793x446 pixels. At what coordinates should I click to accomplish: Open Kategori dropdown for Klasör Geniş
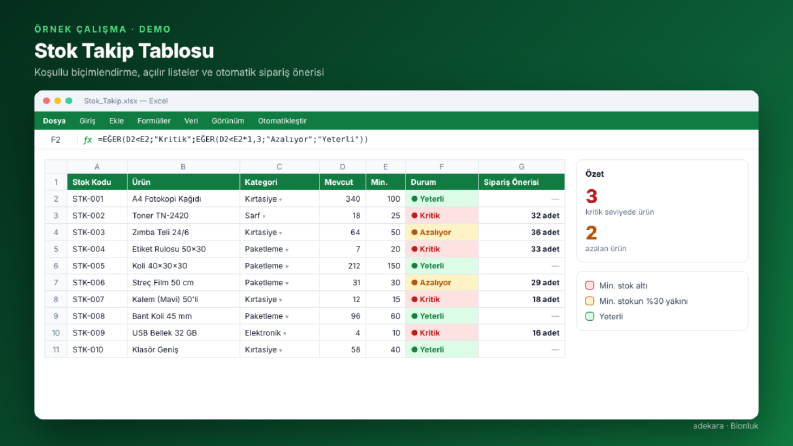coord(281,350)
